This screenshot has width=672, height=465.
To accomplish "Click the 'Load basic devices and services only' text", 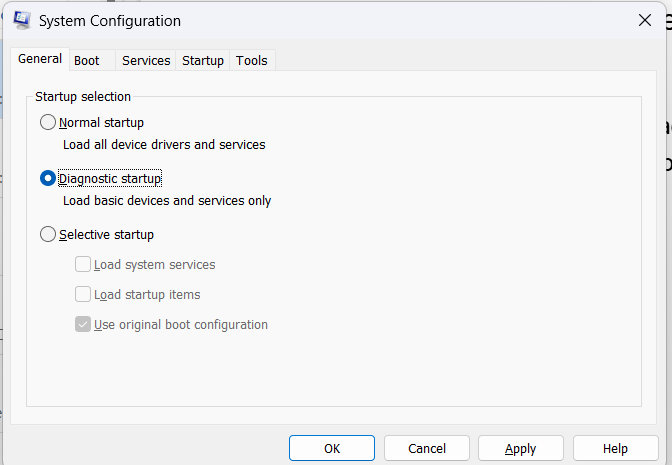I will click(x=167, y=201).
